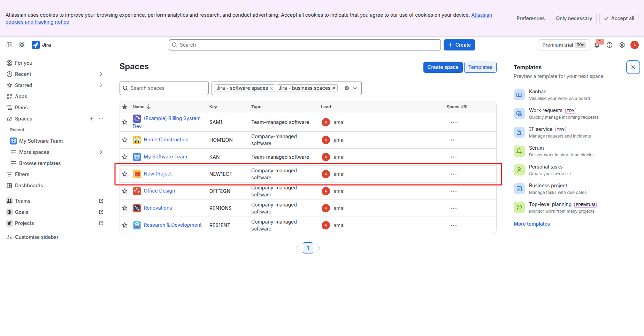Screen dimensions: 644x336
Task: Star the Research & Development space
Action: (125, 225)
